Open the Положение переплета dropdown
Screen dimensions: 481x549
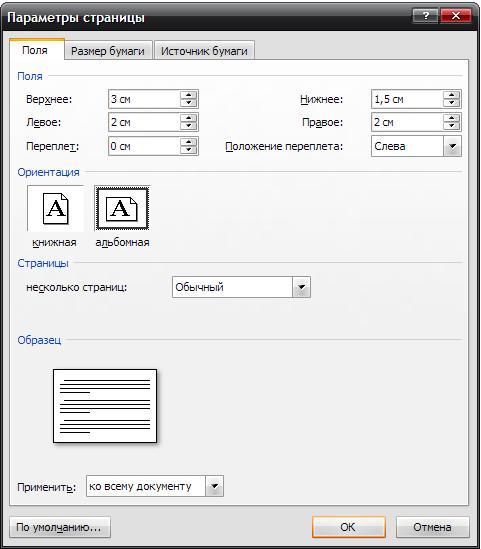452,146
